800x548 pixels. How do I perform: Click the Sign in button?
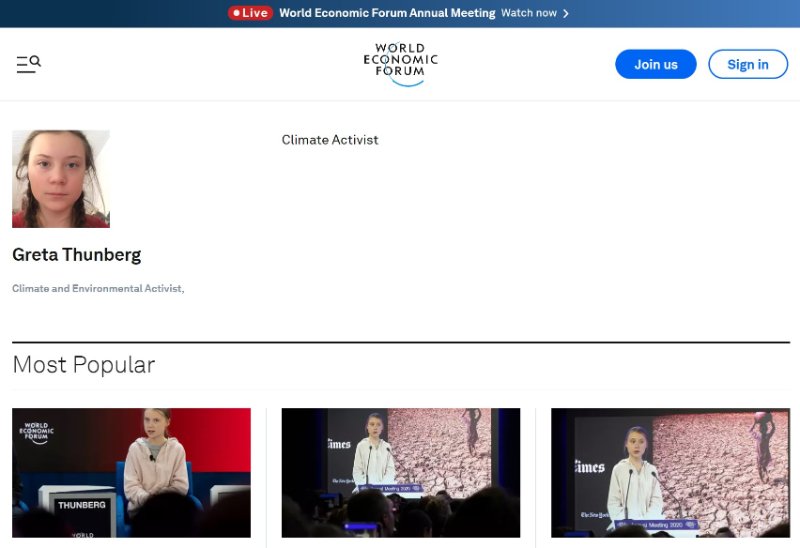click(x=748, y=64)
